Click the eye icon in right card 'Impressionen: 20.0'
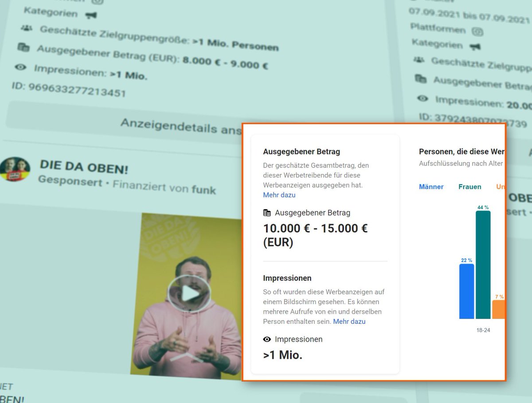Viewport: 532px width, 403px height. pos(423,99)
